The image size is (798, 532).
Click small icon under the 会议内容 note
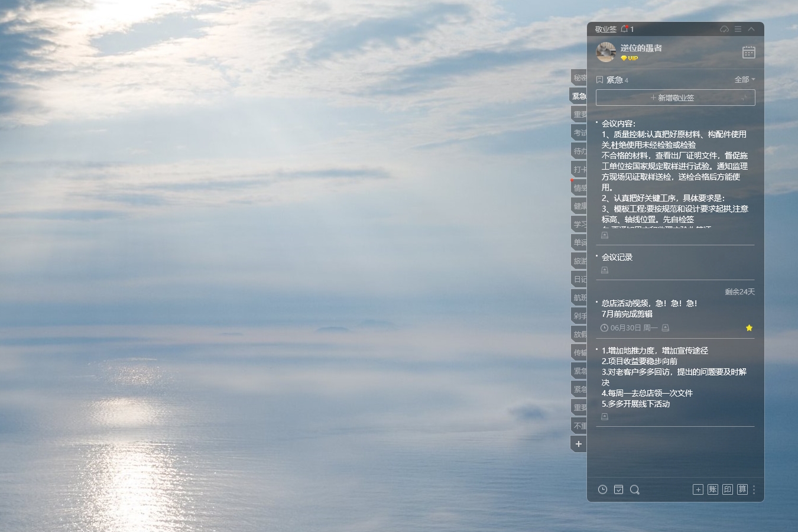click(x=605, y=235)
